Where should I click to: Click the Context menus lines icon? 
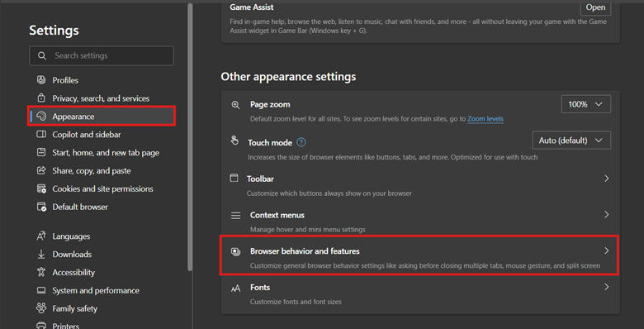(235, 216)
